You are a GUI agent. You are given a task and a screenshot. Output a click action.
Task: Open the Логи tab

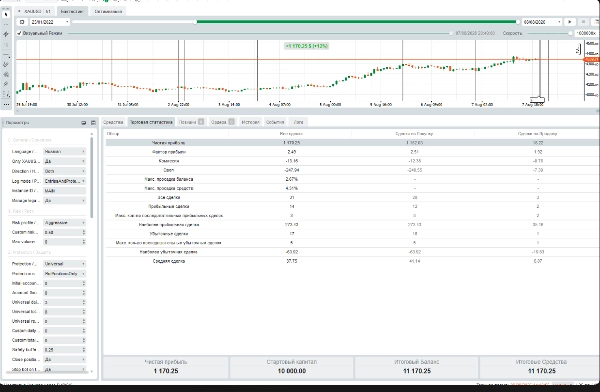click(x=298, y=122)
